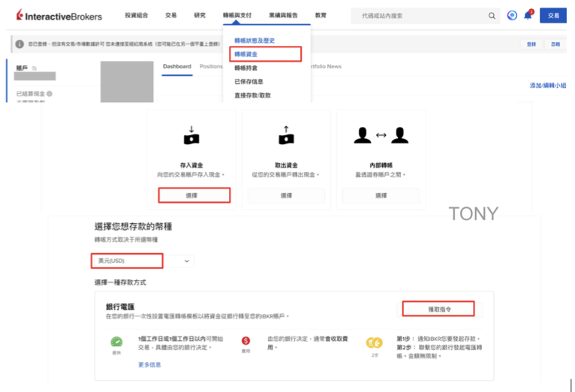
Task: Open the 投資組合 menu
Action: 137,16
